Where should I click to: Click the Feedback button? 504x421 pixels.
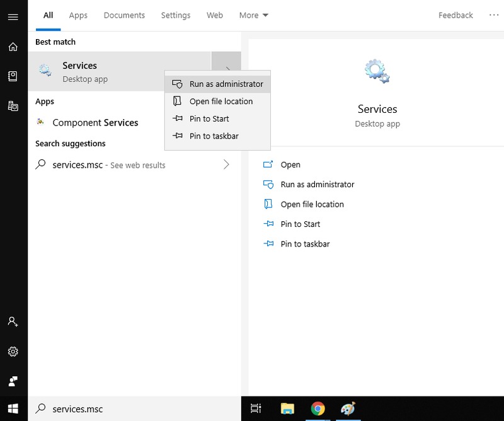click(x=455, y=15)
